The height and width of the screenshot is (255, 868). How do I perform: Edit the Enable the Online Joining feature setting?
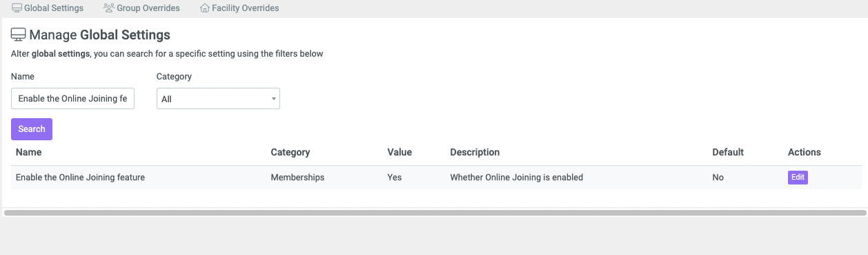(798, 178)
